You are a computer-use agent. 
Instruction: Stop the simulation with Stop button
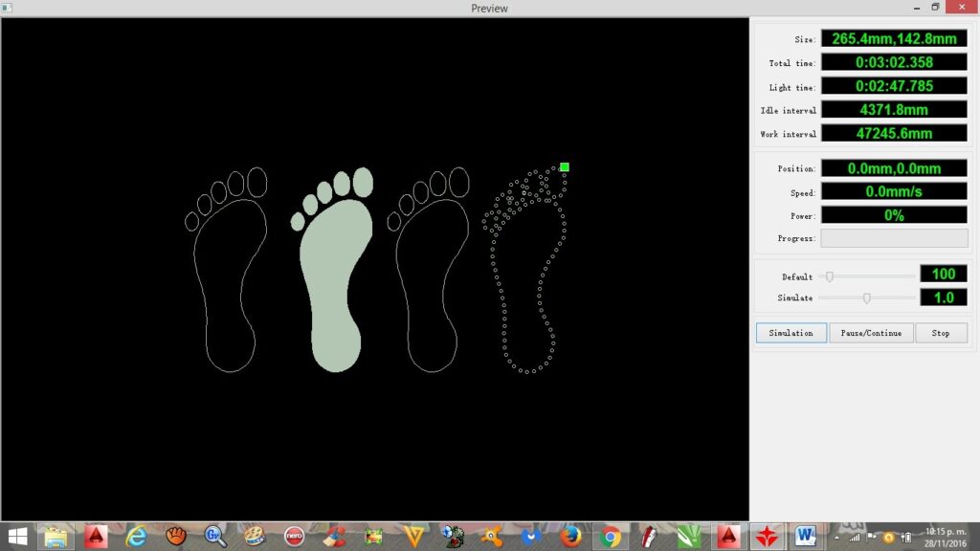click(x=941, y=333)
